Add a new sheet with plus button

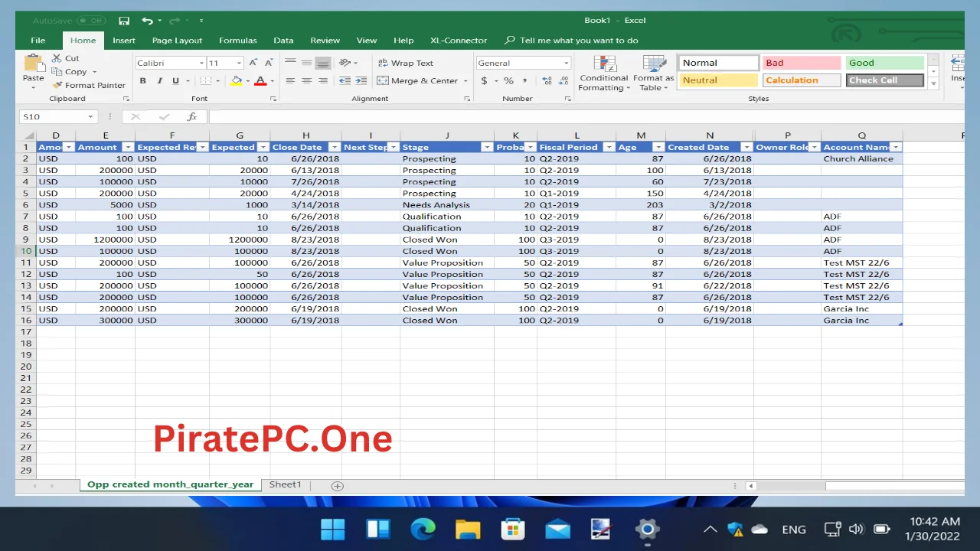coord(337,486)
